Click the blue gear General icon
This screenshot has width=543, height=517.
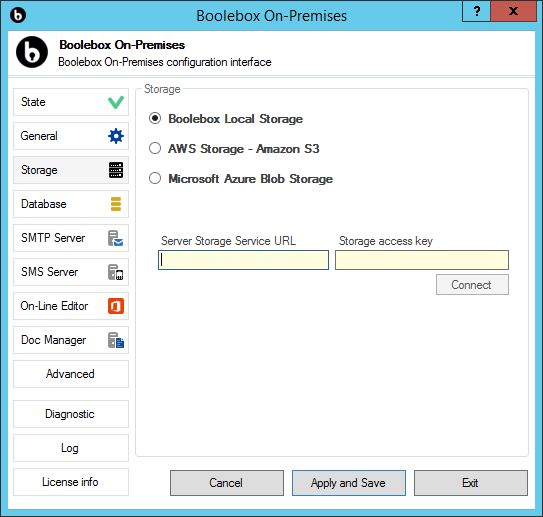pos(116,136)
